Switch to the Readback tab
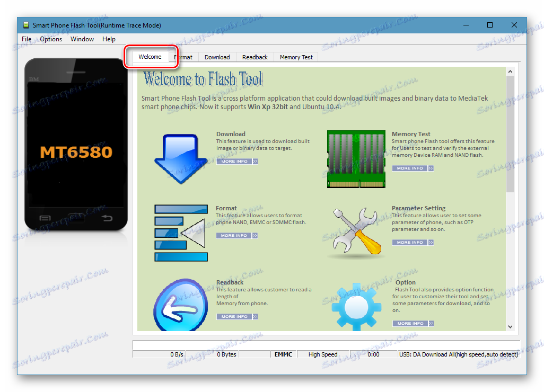Image resolution: width=544 pixels, height=392 pixels. pos(255,57)
